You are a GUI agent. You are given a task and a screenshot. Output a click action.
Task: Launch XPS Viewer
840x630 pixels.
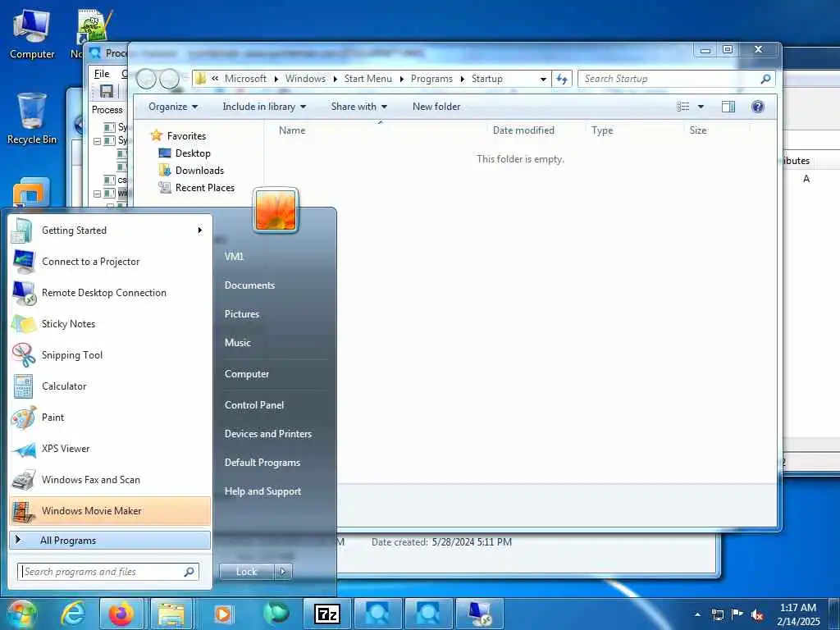coord(110,449)
